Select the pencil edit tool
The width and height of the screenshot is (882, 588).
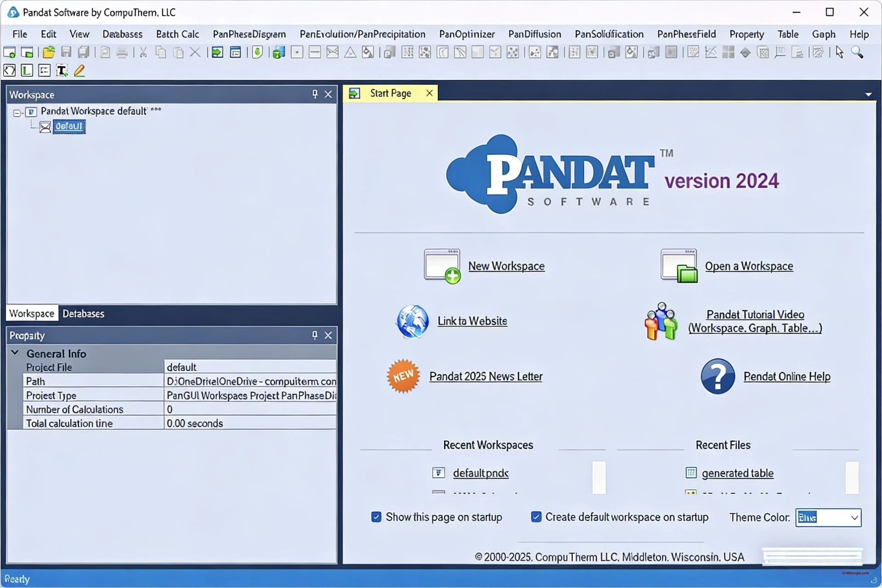point(79,70)
